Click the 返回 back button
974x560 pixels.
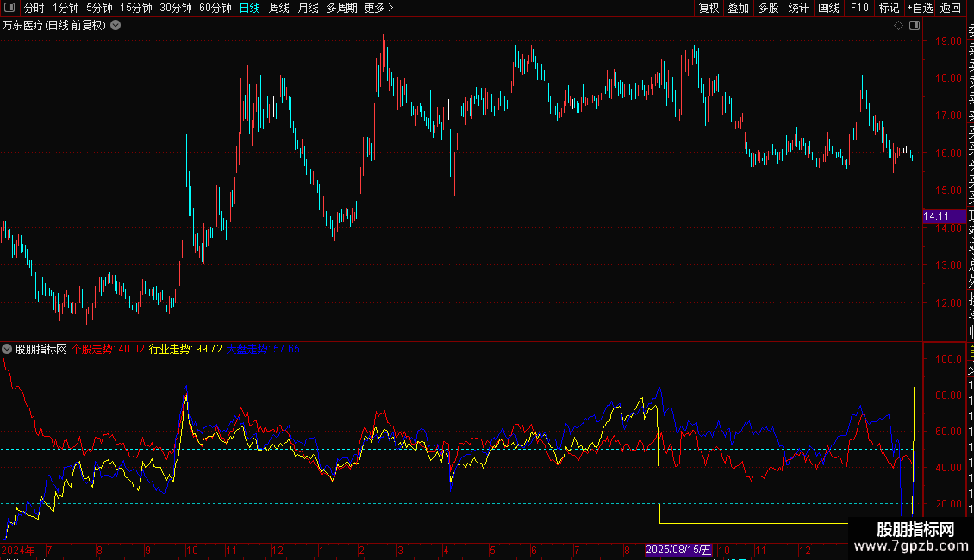point(951,8)
